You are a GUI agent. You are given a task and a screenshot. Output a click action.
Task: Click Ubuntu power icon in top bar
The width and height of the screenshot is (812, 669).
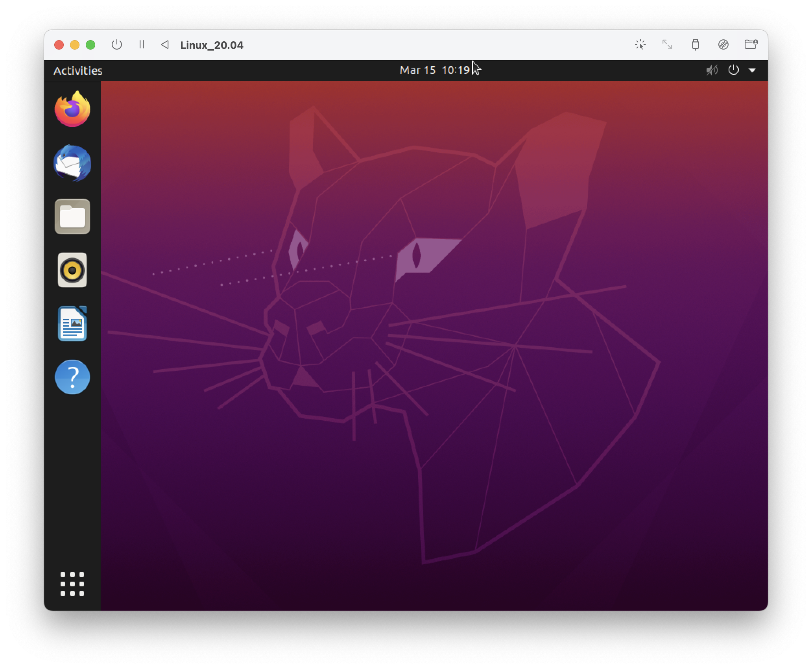[733, 70]
